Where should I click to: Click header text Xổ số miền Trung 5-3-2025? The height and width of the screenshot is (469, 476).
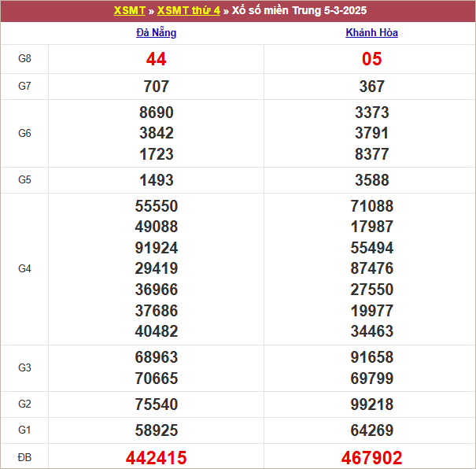299,11
